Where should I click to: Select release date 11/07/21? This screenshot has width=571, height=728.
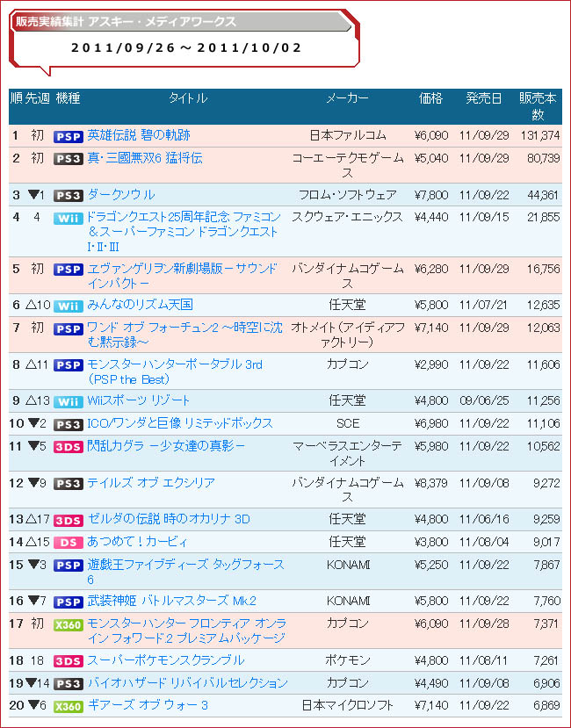coord(484,305)
